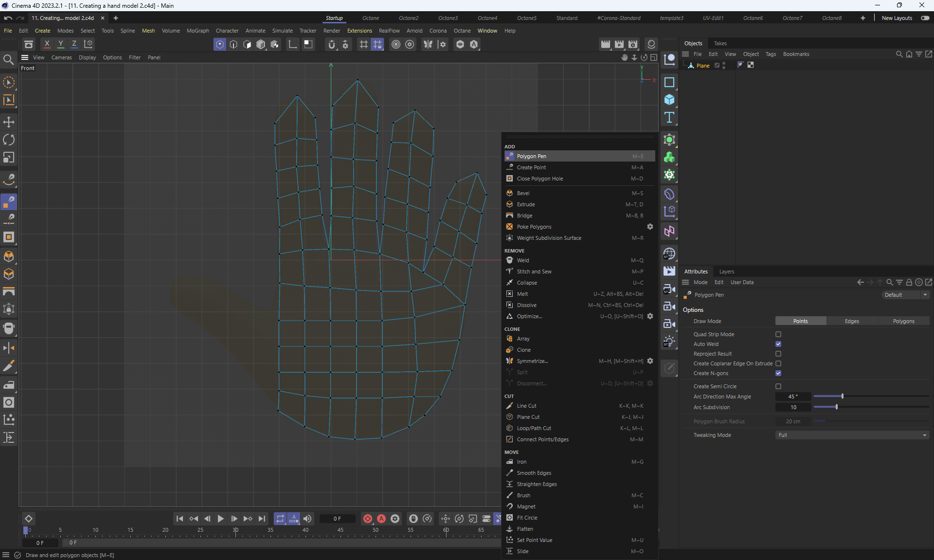The image size is (934, 560).
Task: Choose Loop/Path Cut from context menu
Action: 534,428
